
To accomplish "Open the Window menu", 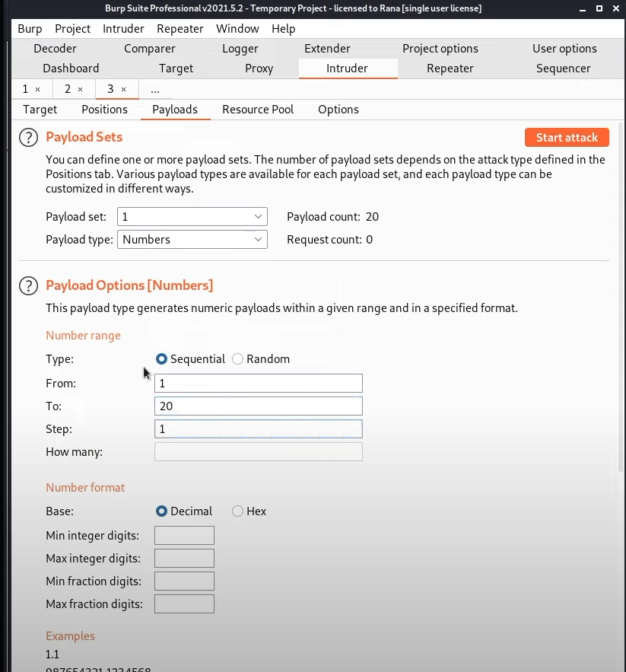I will point(237,29).
